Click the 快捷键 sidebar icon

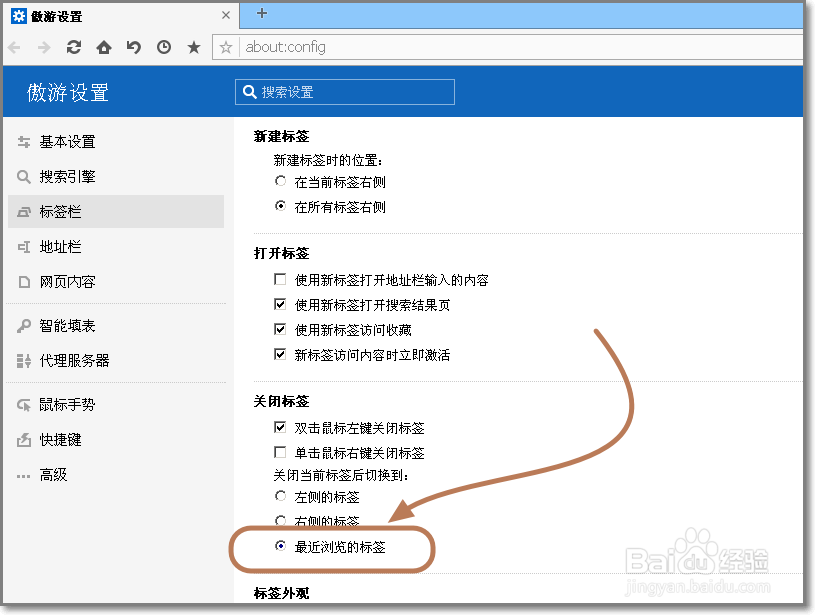click(x=23, y=440)
